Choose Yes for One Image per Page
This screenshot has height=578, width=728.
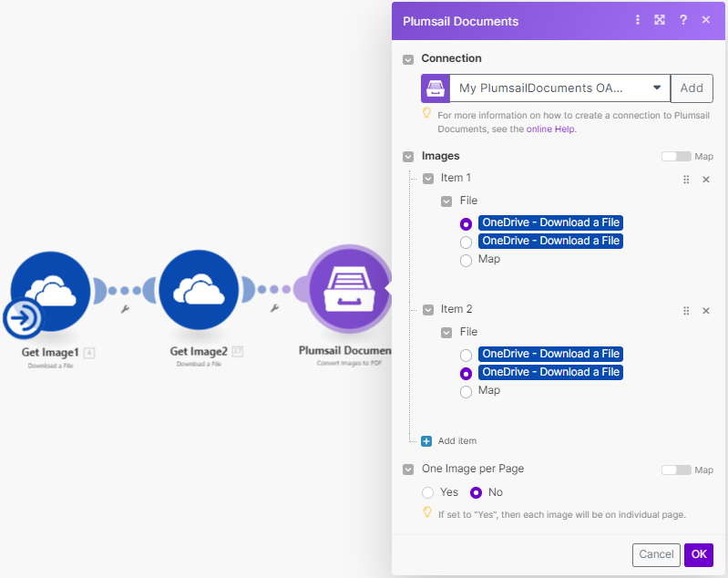pos(427,492)
